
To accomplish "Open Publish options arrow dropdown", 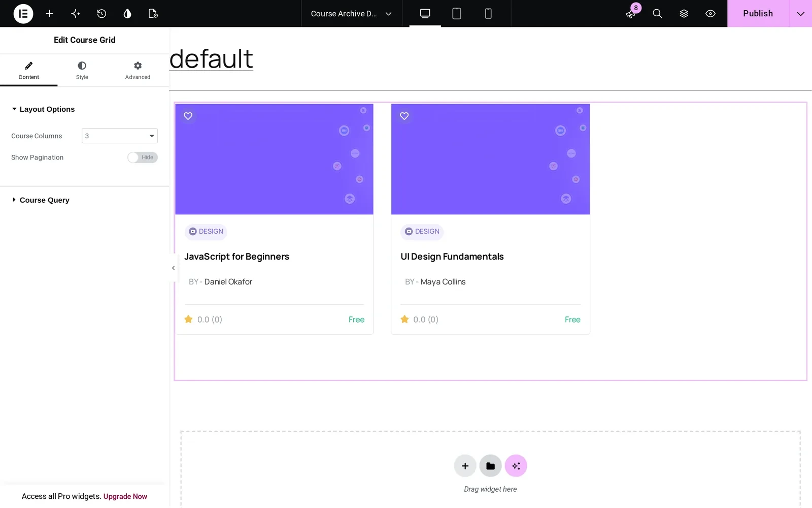I will 801,14.
